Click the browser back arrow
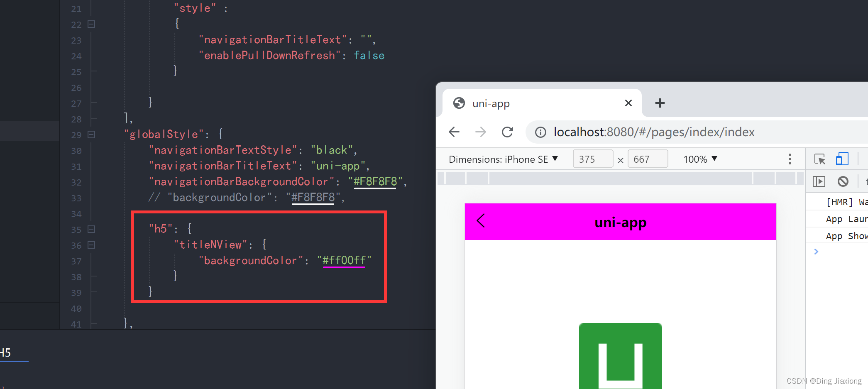Viewport: 868px width, 389px height. pos(454,132)
